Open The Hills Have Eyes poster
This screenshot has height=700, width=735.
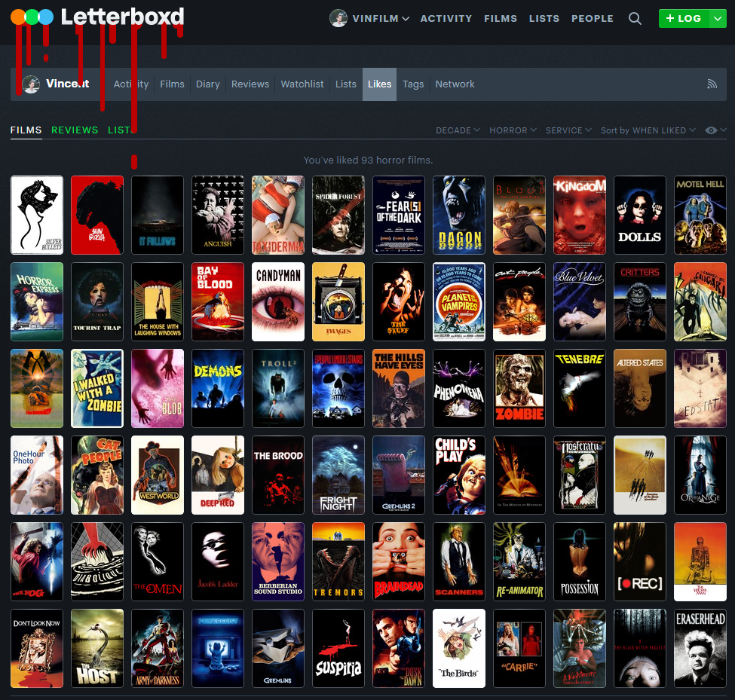(x=399, y=388)
